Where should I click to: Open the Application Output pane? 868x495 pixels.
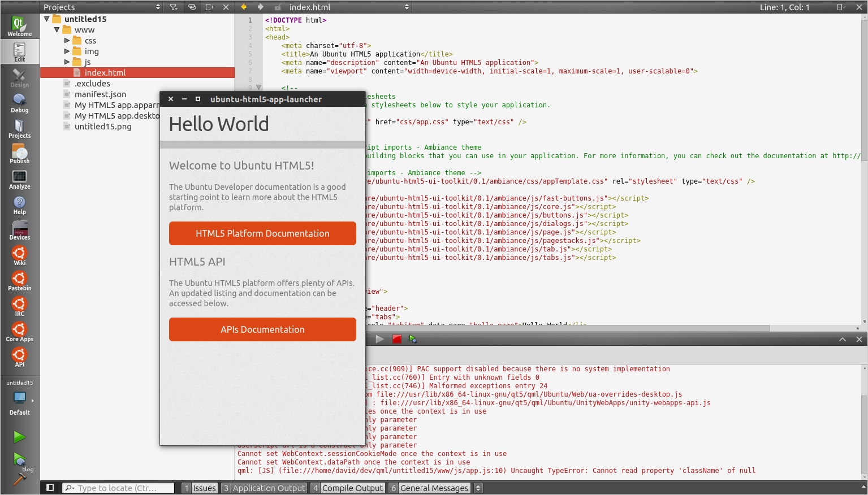[x=264, y=488]
